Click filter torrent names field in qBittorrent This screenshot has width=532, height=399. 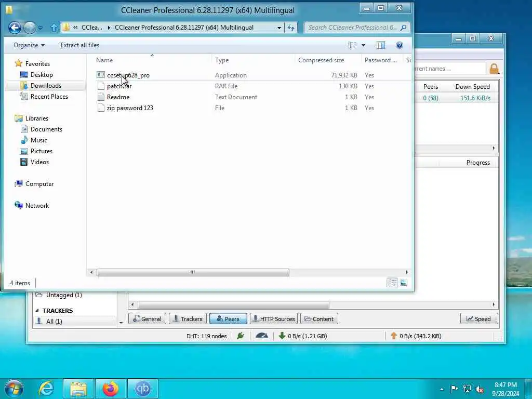449,69
